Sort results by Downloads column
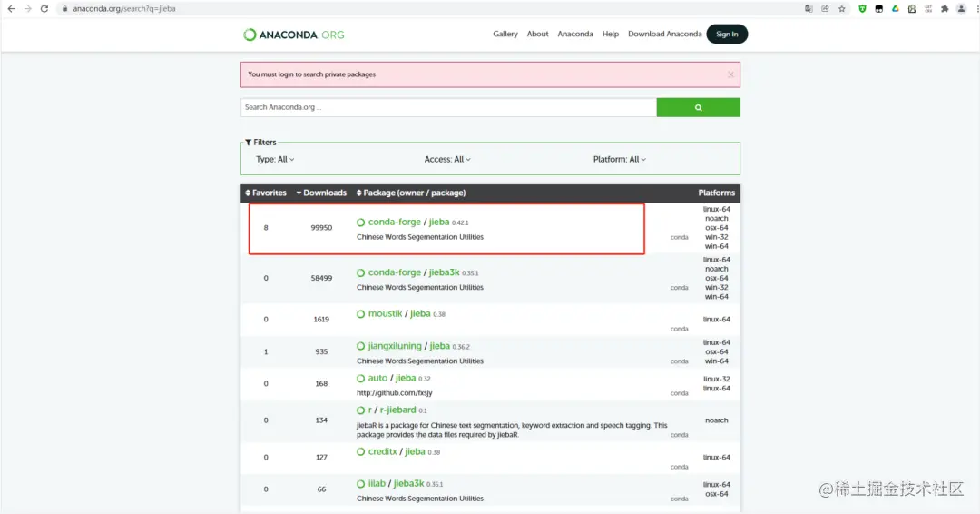This screenshot has width=980, height=514. (321, 193)
